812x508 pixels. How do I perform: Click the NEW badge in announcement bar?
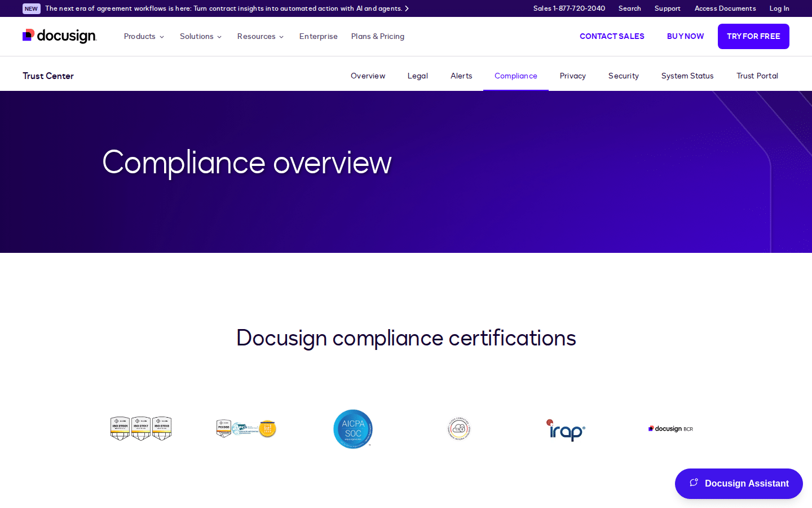pos(32,8)
